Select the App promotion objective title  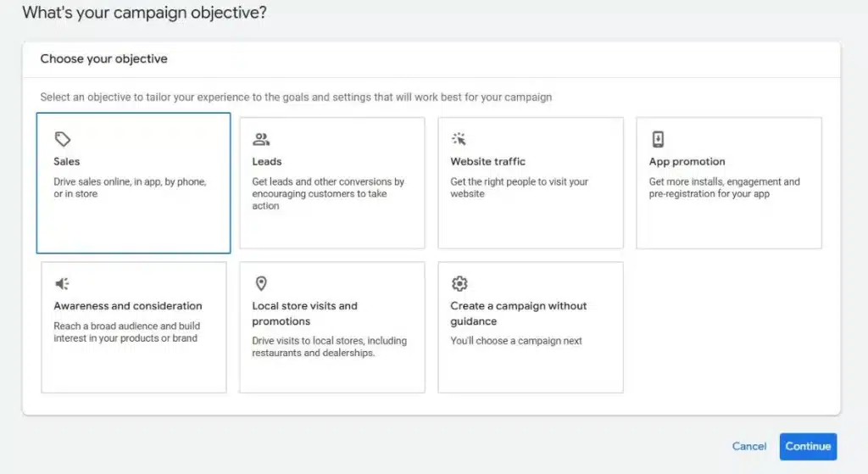687,161
